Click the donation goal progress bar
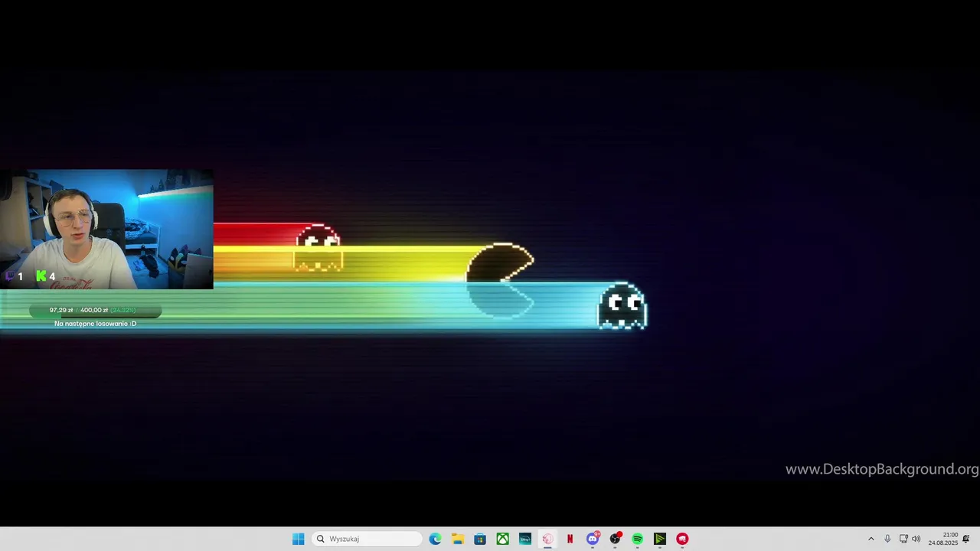Image resolution: width=980 pixels, height=551 pixels. pos(95,310)
